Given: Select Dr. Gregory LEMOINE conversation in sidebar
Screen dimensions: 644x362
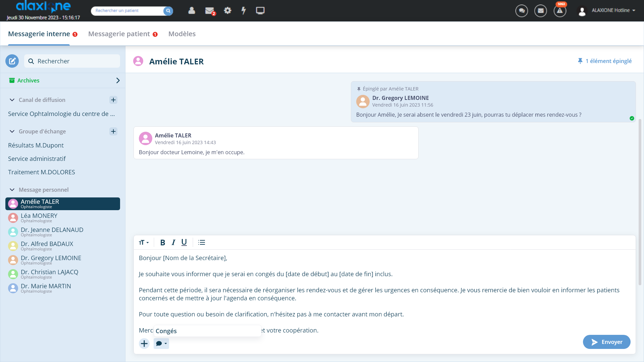Looking at the screenshot, I should (63, 260).
